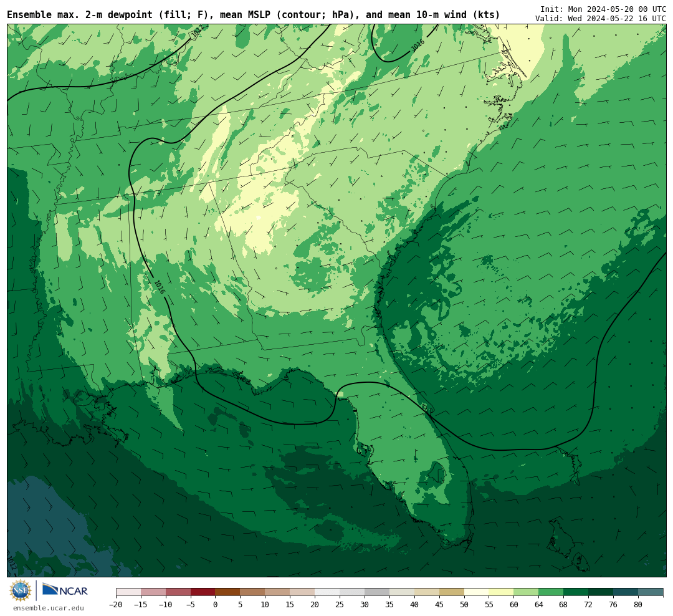Viewport: 673px width, 616px height.
Task: Pick the tan swatch between 45 and 50
Action: pyautogui.click(x=452, y=592)
